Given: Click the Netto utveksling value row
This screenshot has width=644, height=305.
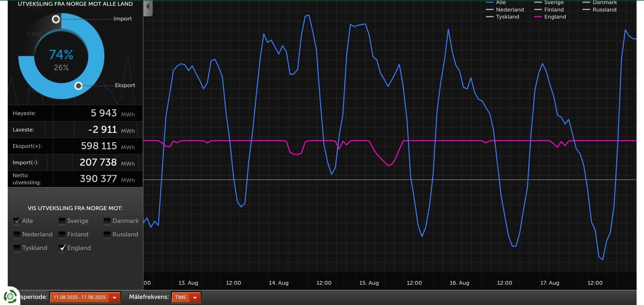Looking at the screenshot, I should pos(75,179).
